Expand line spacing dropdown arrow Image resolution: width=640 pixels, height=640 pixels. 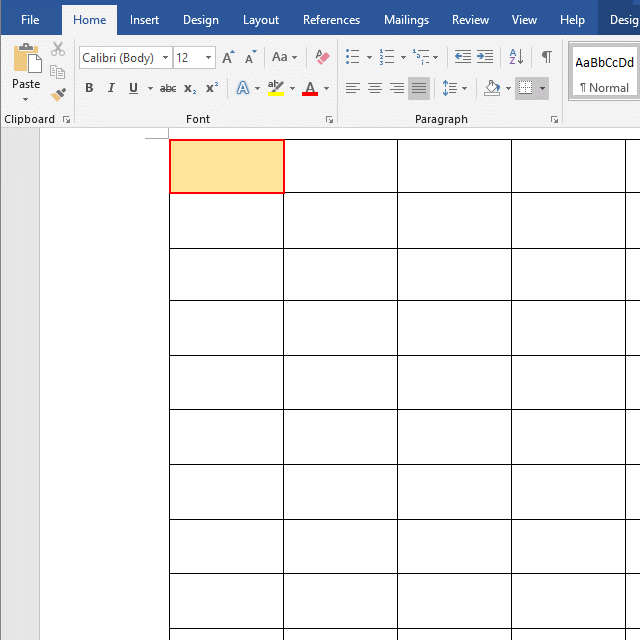[x=464, y=89]
